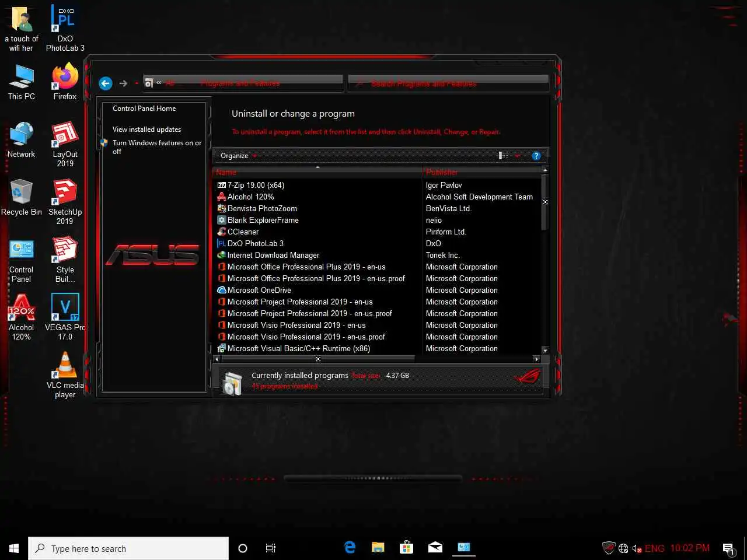Open Microsoft Store from the taskbar
Screen dimensions: 747x560
coord(406,548)
